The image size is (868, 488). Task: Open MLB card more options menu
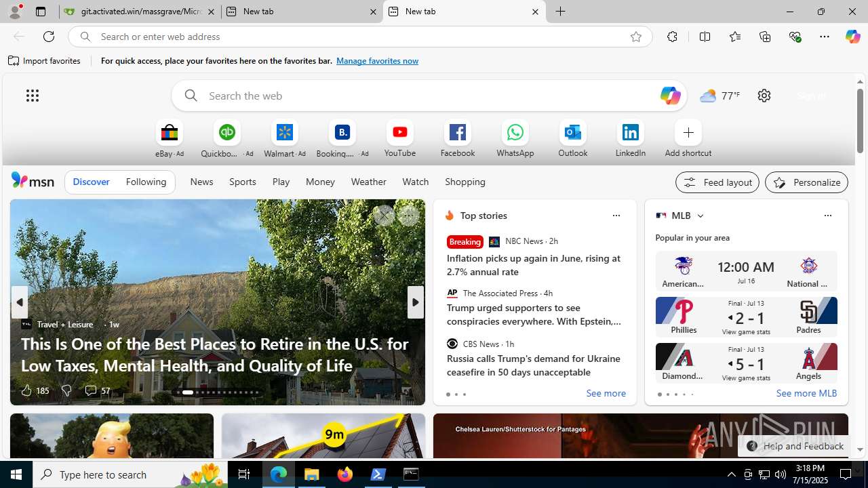(x=827, y=216)
